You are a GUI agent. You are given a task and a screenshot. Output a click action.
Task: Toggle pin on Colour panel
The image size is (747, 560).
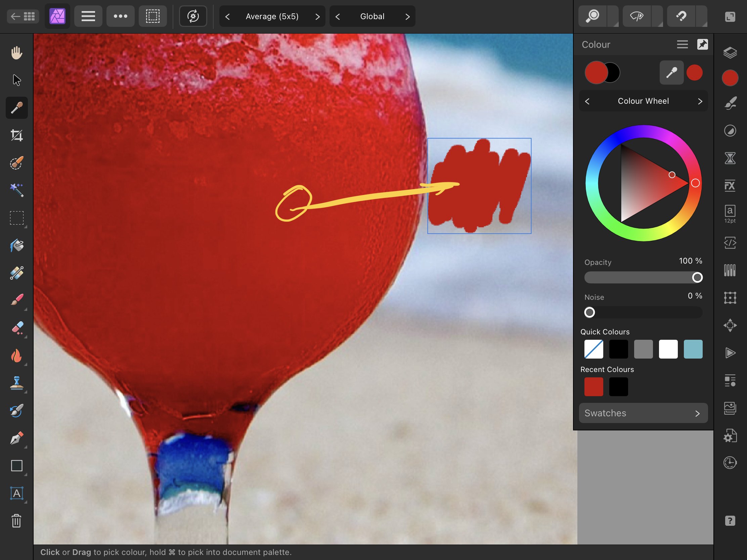[702, 44]
